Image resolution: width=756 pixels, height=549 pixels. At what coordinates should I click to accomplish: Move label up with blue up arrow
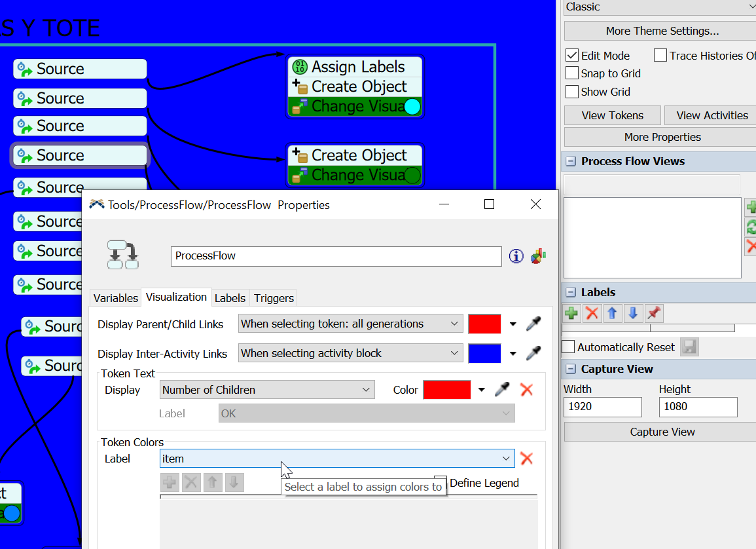613,314
